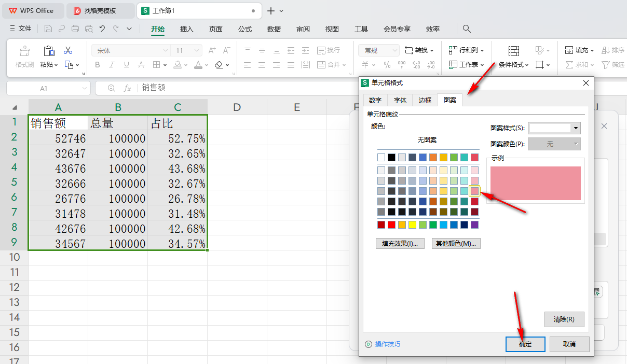Expand the 合并 merge cells menu
The image size is (627, 364).
click(x=331, y=65)
